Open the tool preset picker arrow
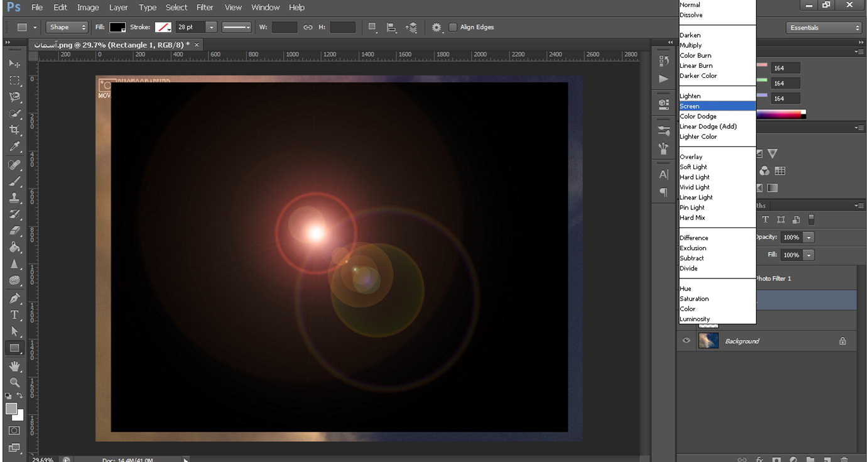 coord(35,27)
